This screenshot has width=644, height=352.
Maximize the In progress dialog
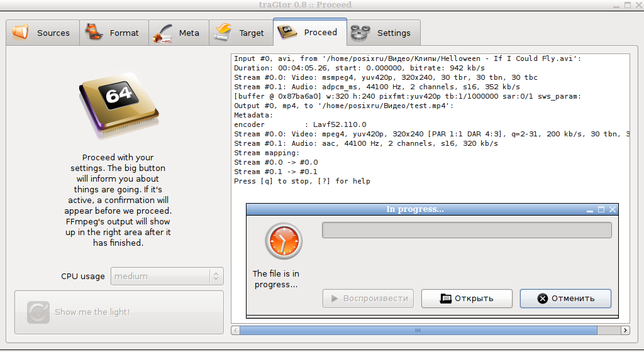click(x=601, y=210)
